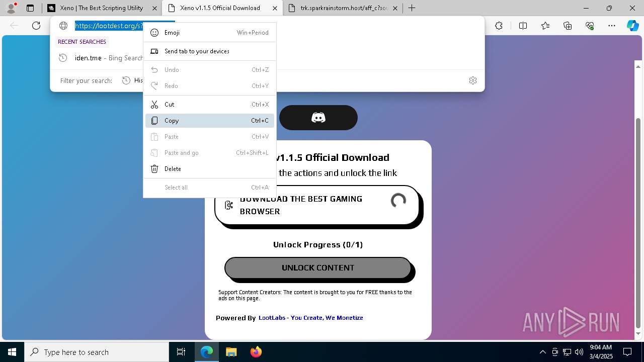The height and width of the screenshot is (362, 644).
Task: Click Download the Best Gaming Browser task
Action: click(317, 205)
